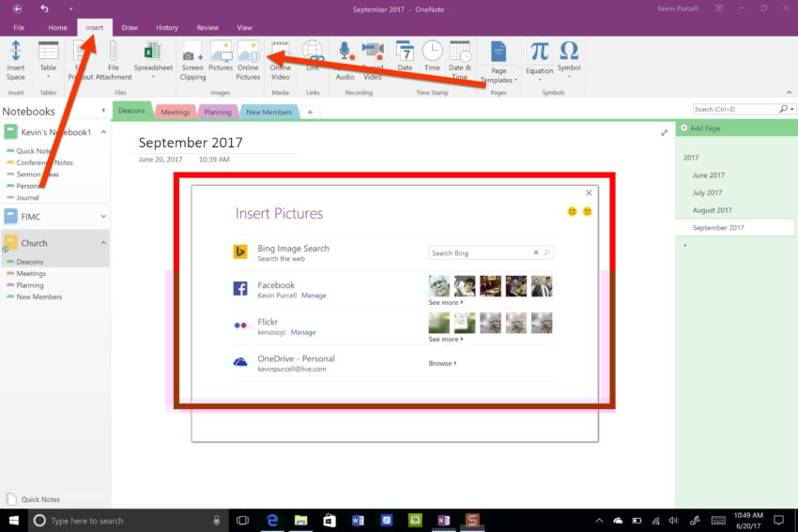This screenshot has width=798, height=532.
Task: Open the History ribbon tab
Action: tap(167, 27)
